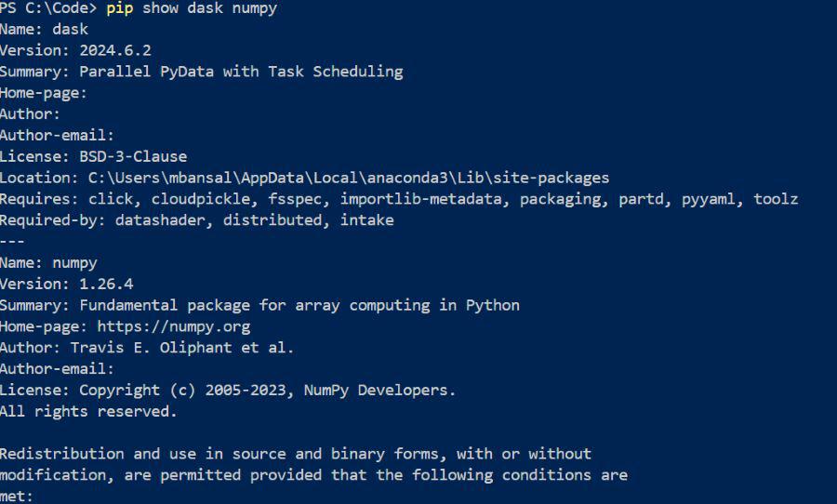Click the "All rights reserved." line
The width and height of the screenshot is (837, 504).
click(88, 411)
